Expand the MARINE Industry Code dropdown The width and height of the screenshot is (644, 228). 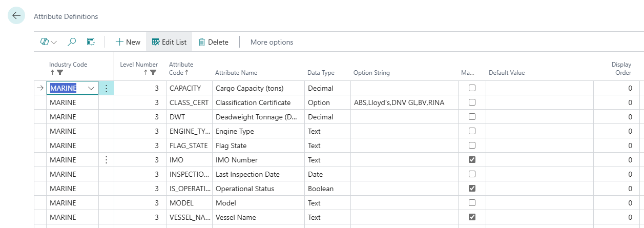pos(92,88)
